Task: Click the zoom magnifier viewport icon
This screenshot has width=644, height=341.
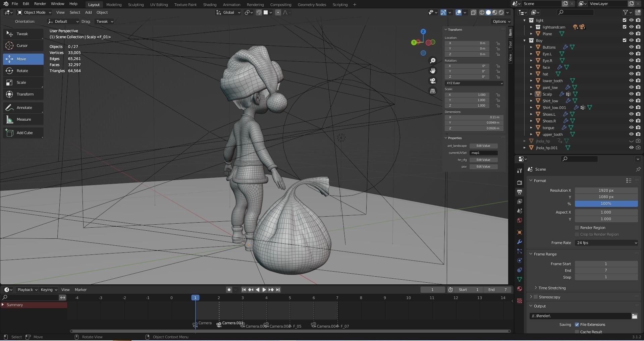Action: click(x=433, y=60)
